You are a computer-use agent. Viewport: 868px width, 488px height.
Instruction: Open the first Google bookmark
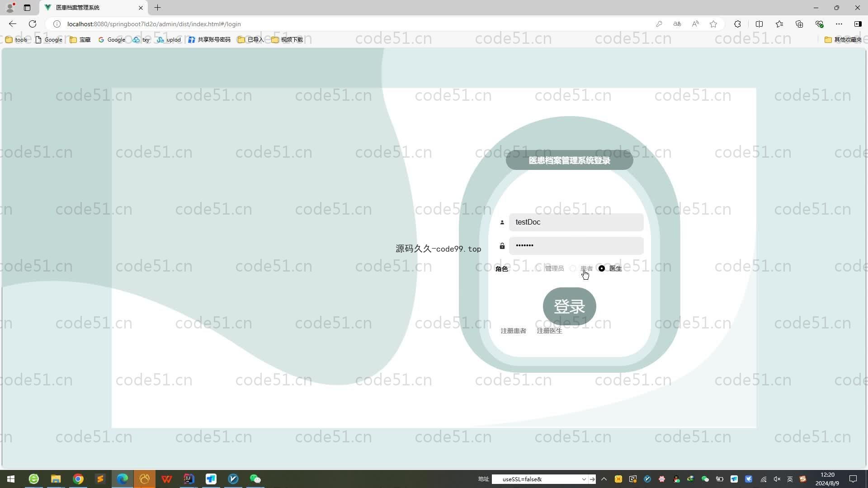[x=49, y=40]
